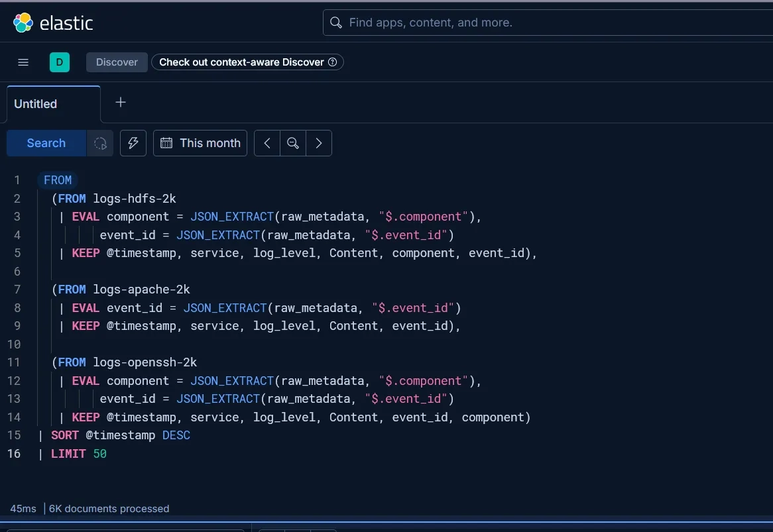Open the hamburger navigation menu
Screen dimensions: 773x532
coord(23,62)
